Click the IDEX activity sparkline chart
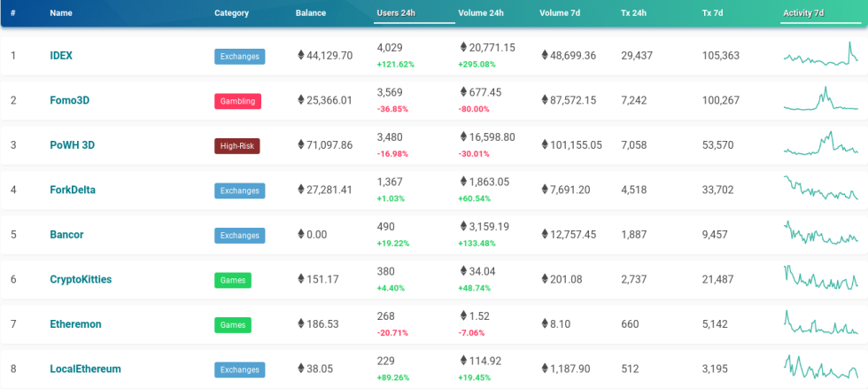 pos(820,56)
